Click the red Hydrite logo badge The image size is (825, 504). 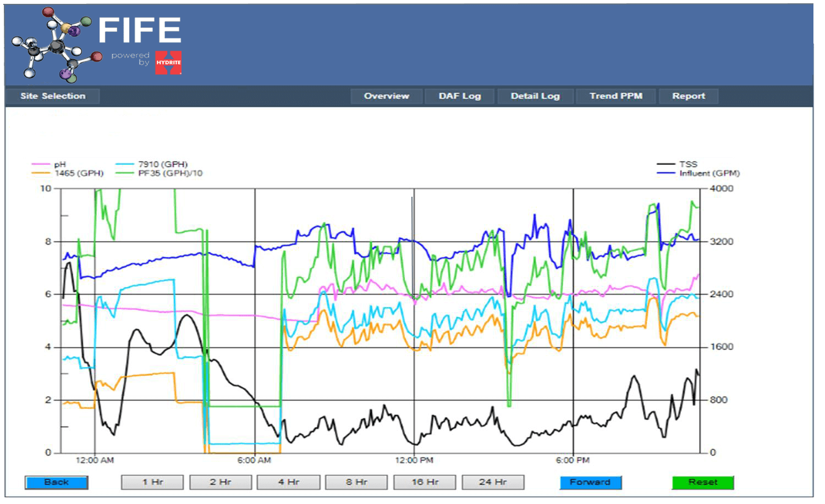[x=168, y=63]
